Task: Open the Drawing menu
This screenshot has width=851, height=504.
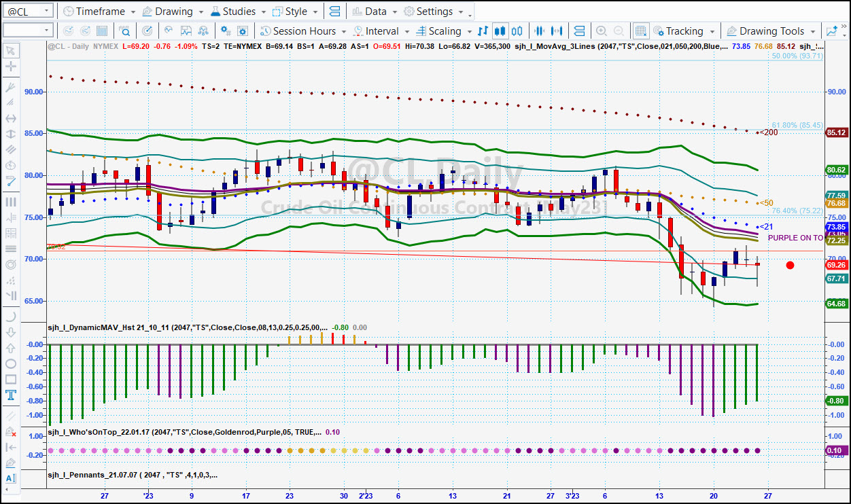Action: [173, 12]
